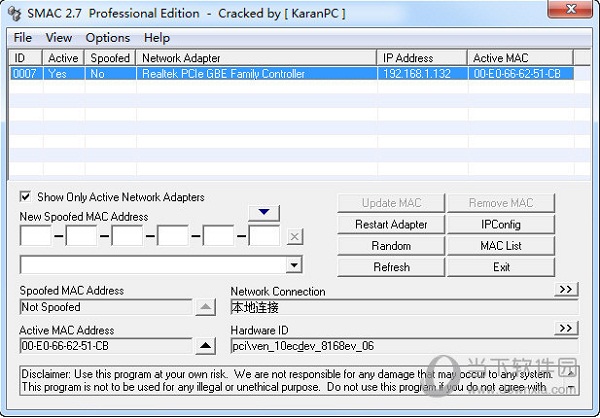600x418 pixels.
Task: Sort by Active MAC column header
Action: click(x=520, y=58)
